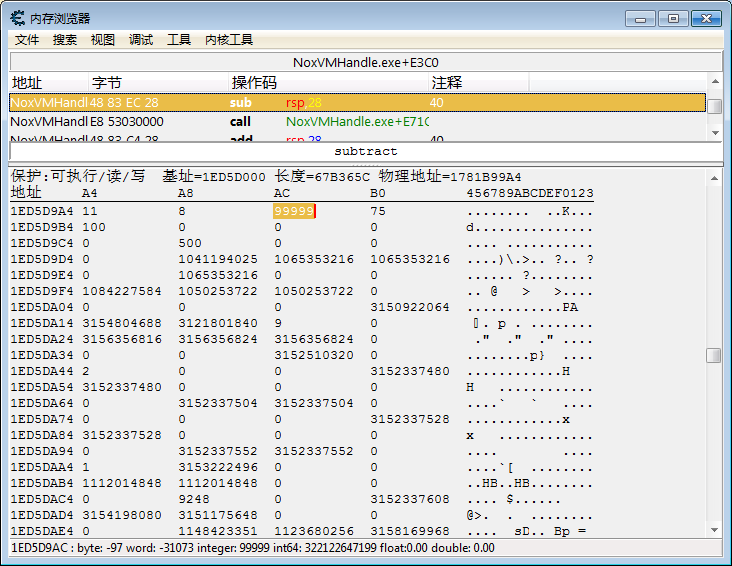Select the call NoxVMHandle.exe+E71C row

point(357,121)
